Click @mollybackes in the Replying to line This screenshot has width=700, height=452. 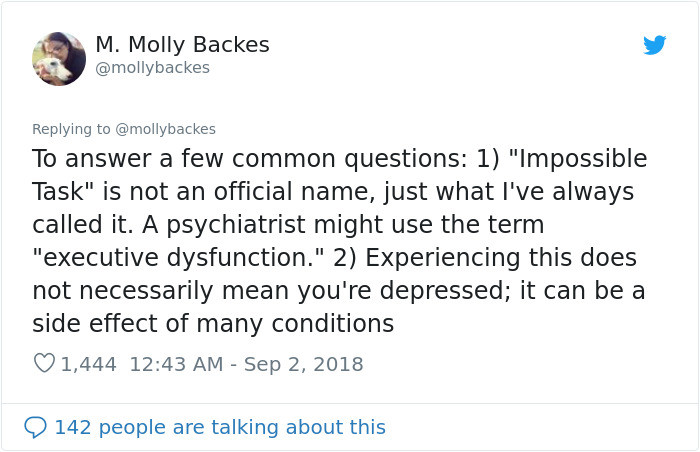coord(165,129)
